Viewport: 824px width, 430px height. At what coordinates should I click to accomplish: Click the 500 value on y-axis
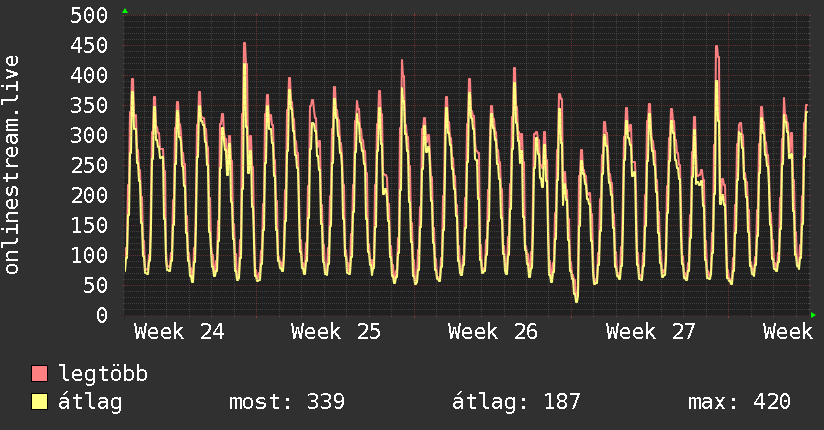pos(89,15)
